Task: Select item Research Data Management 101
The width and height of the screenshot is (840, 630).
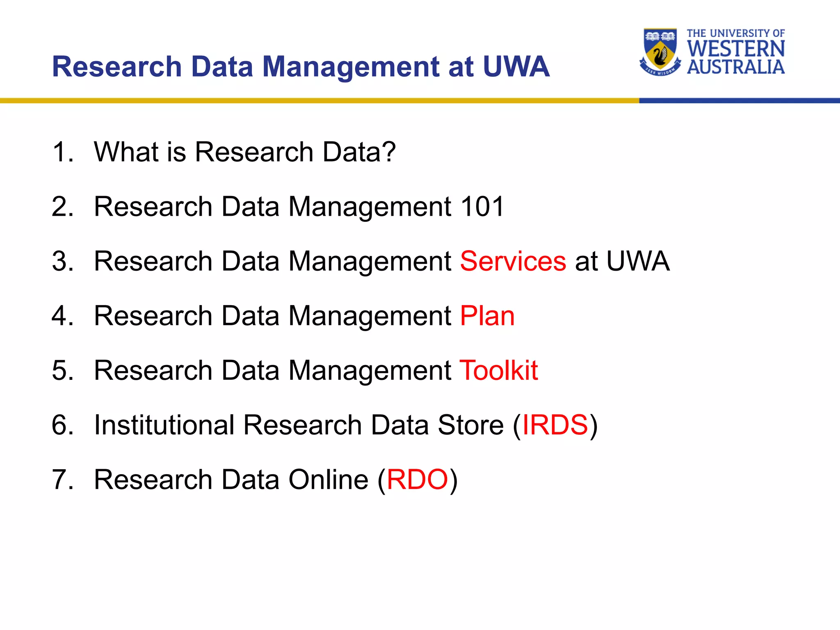Action: tap(299, 207)
